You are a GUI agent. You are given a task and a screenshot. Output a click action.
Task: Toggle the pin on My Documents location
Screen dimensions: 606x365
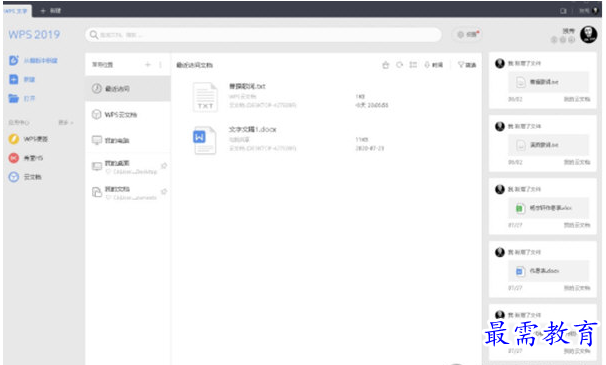tap(164, 192)
